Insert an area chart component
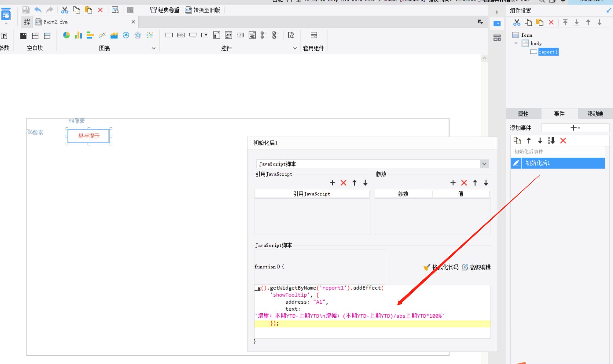The image size is (613, 364). click(x=114, y=35)
